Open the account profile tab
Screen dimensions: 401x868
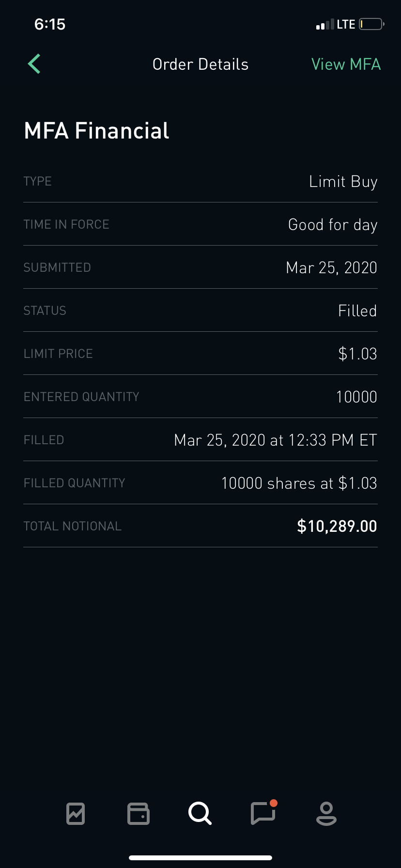click(x=326, y=813)
